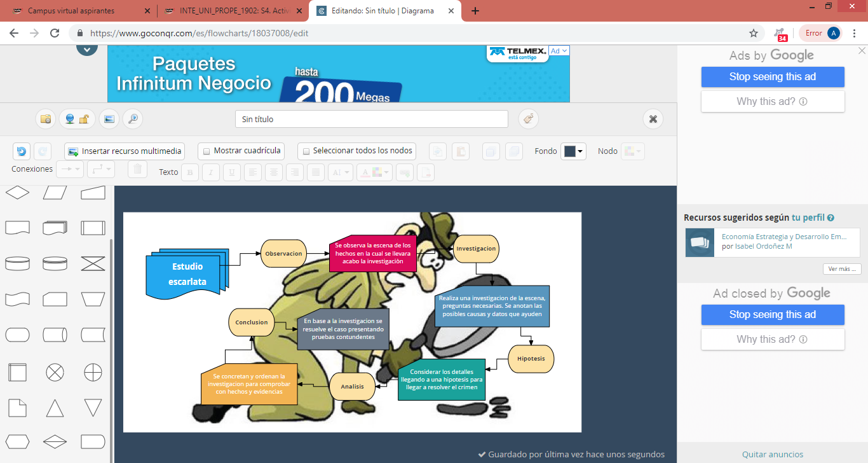Choose the hexagon shape from palette
Image resolution: width=868 pixels, height=463 pixels.
pos(17,441)
